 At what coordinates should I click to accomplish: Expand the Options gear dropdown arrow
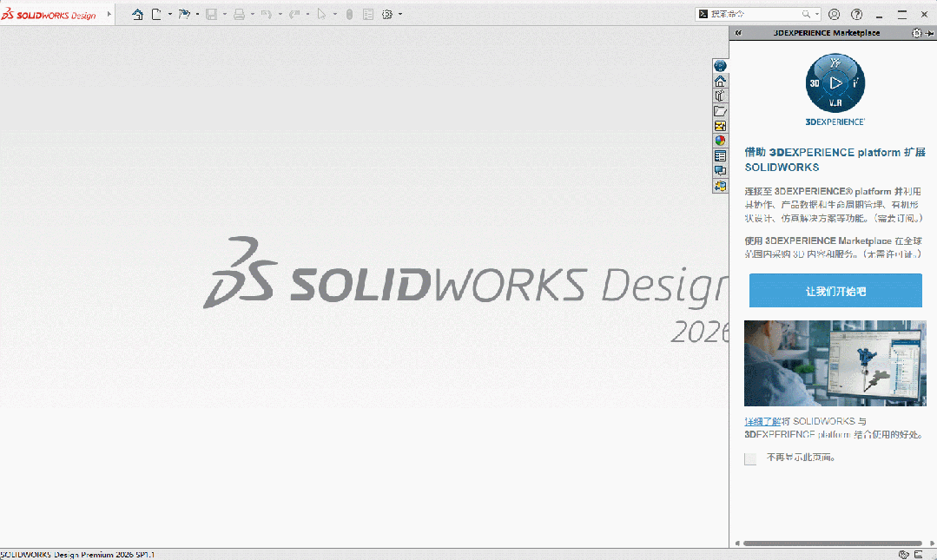tap(400, 15)
